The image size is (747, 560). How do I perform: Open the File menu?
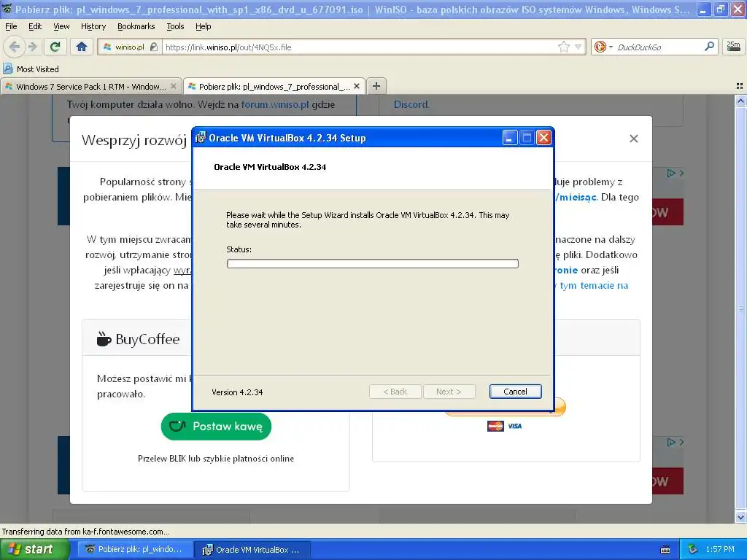tap(11, 26)
